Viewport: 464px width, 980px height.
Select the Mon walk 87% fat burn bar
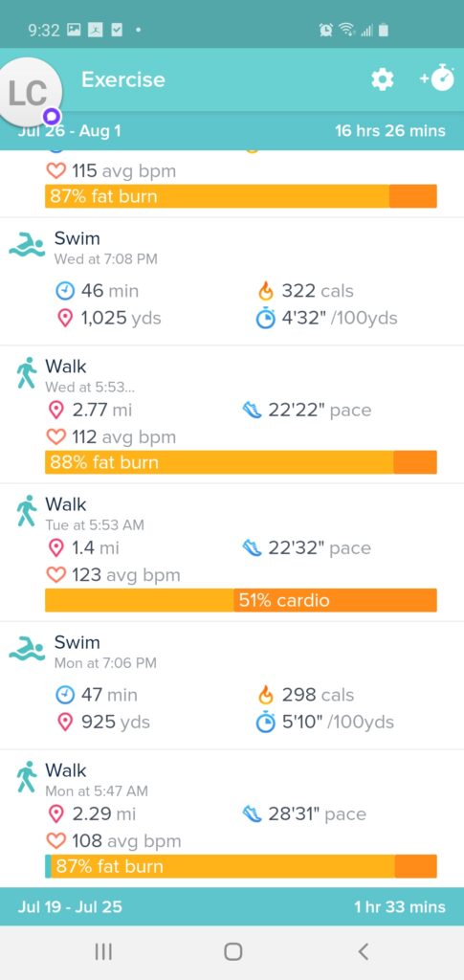coord(241,866)
